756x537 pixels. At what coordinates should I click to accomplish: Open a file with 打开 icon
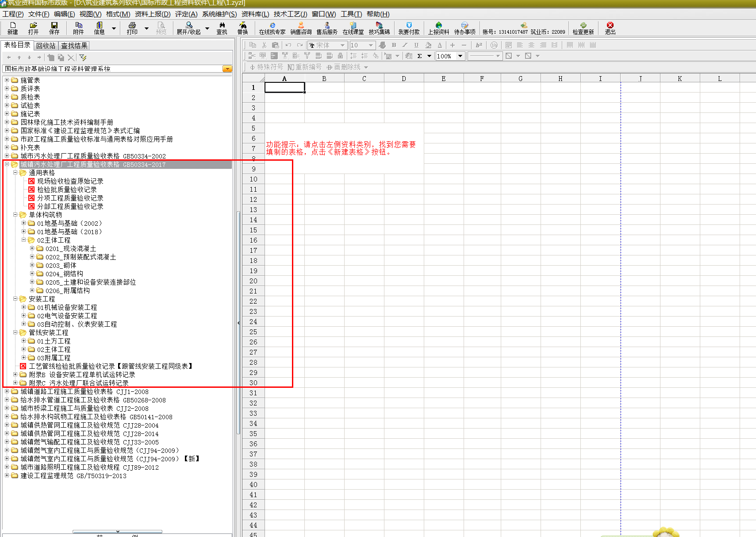[33, 28]
